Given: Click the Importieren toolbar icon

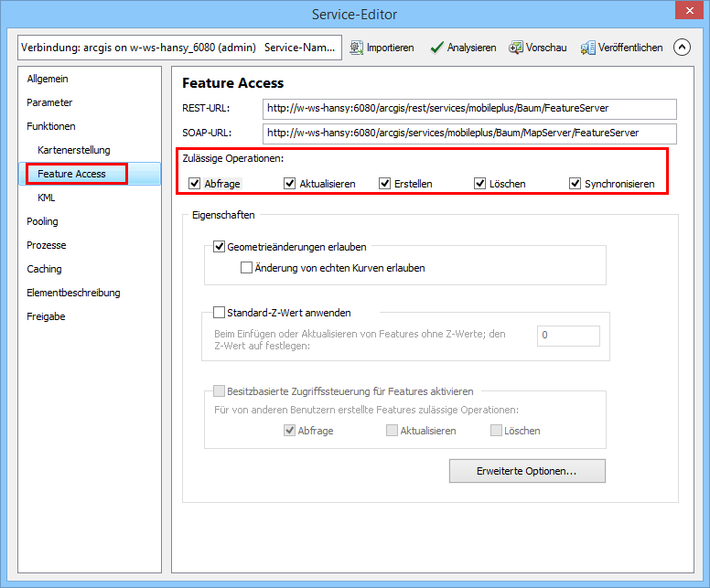Looking at the screenshot, I should 356,48.
